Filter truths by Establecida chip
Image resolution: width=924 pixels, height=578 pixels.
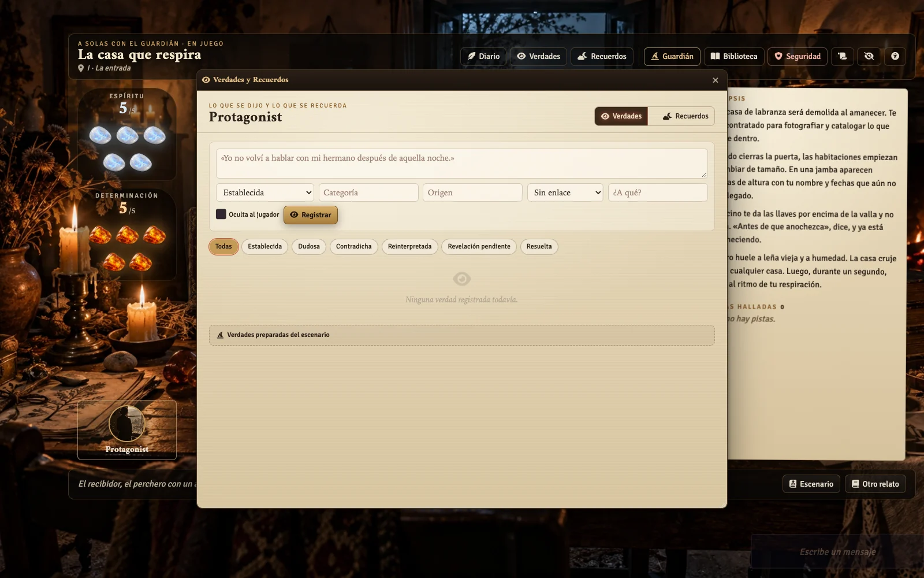click(265, 247)
